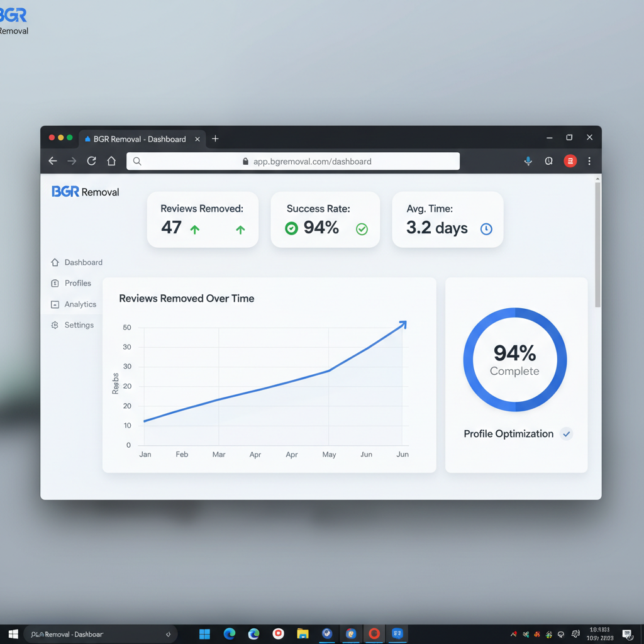Open the red Opera icon in taskbar
The width and height of the screenshot is (644, 644).
click(x=374, y=633)
